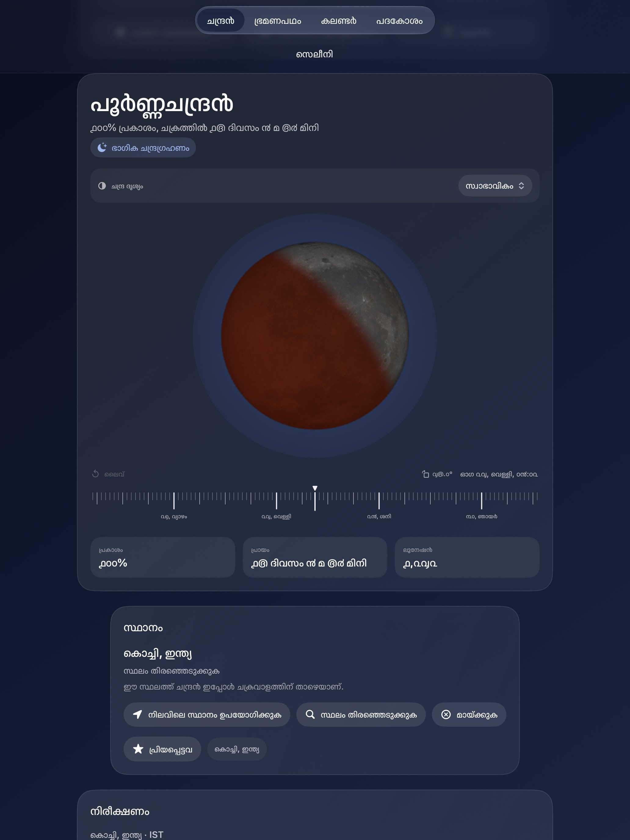Click the കൊച്ചി, ഇന്ത്യ location heading
Viewport: 630px width, 840px height.
[157, 654]
